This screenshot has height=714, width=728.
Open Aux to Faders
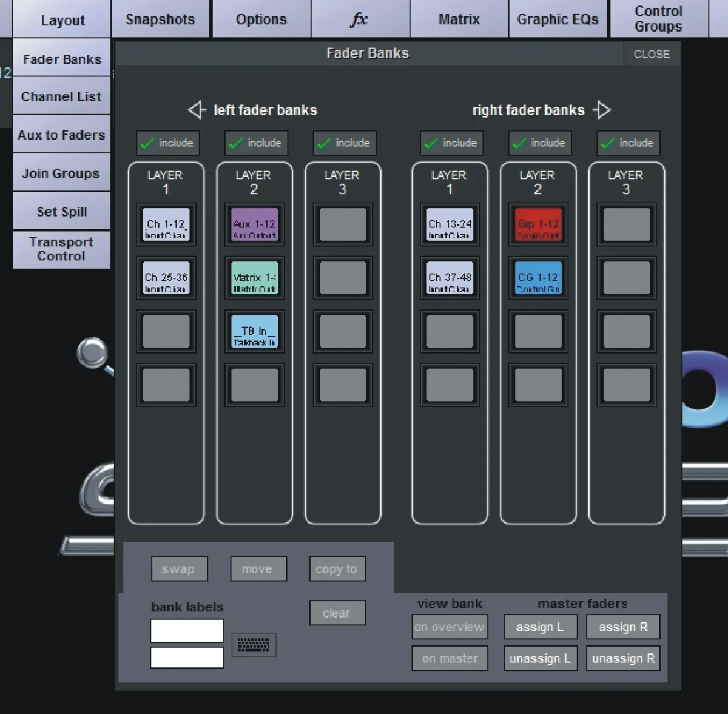pos(62,135)
